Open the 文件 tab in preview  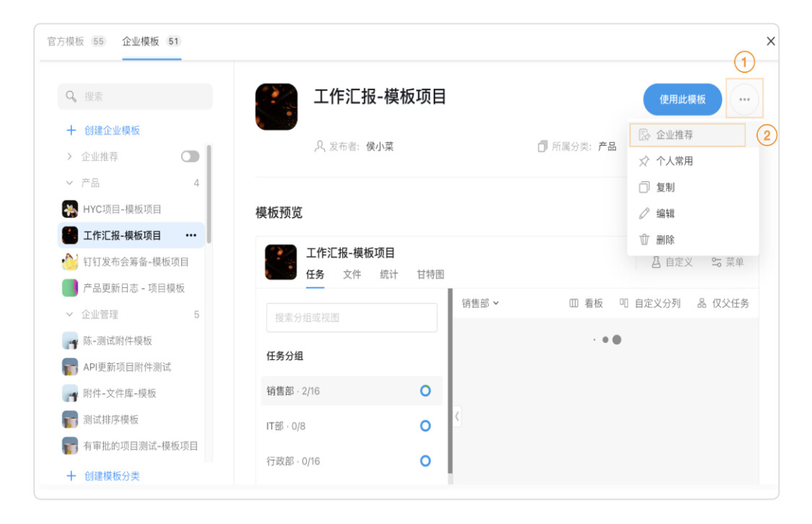352,274
